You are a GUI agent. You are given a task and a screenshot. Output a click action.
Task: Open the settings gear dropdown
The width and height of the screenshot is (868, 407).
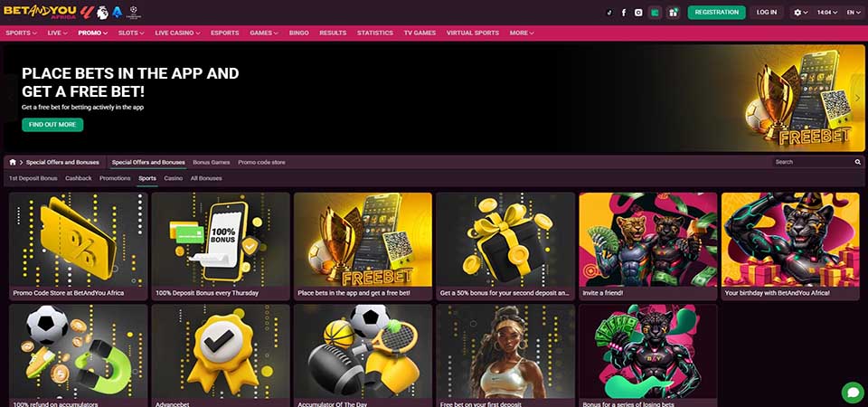(800, 12)
